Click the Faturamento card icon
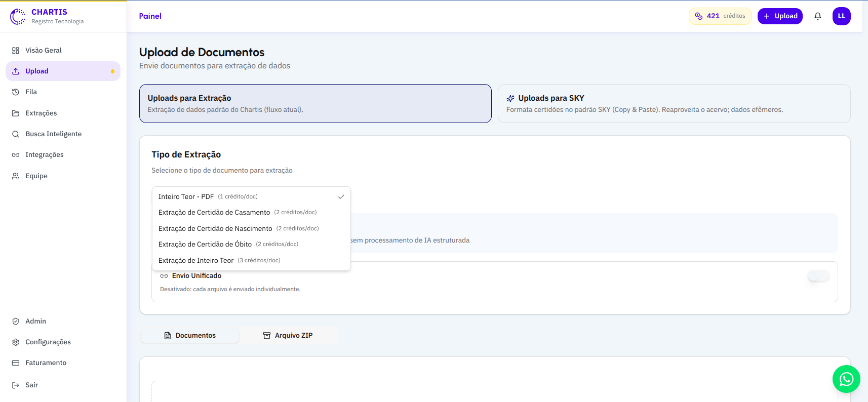 pos(16,363)
